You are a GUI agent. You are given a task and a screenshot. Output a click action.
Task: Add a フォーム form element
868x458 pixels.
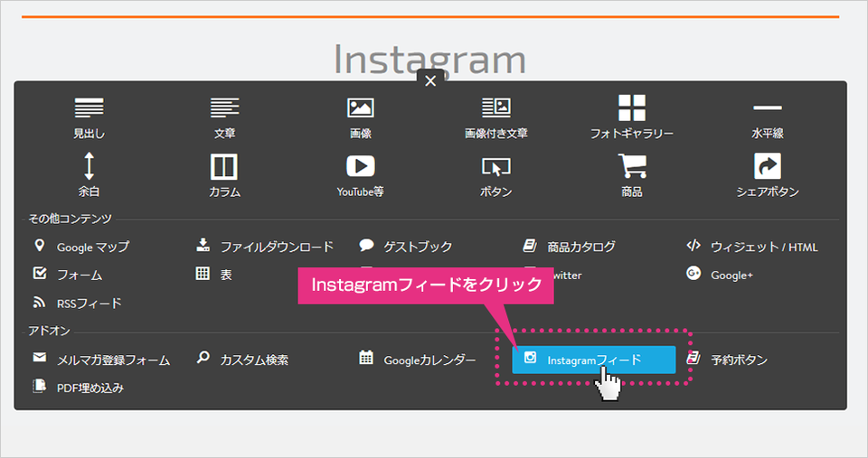[x=68, y=275]
